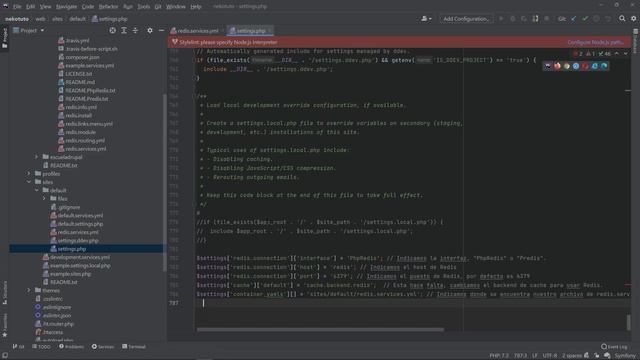Select composer.json in project tree
The image size is (640, 360).
pyautogui.click(x=82, y=57)
